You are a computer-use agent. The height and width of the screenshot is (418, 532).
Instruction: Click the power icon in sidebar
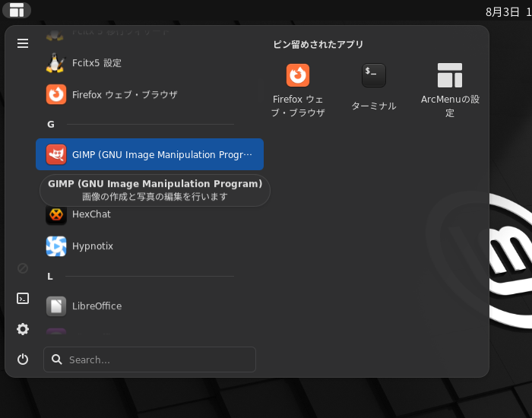point(23,359)
